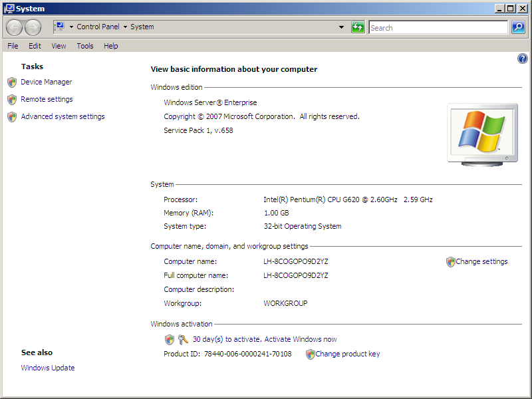Click the shield icon beside Change settings

[x=450, y=262]
